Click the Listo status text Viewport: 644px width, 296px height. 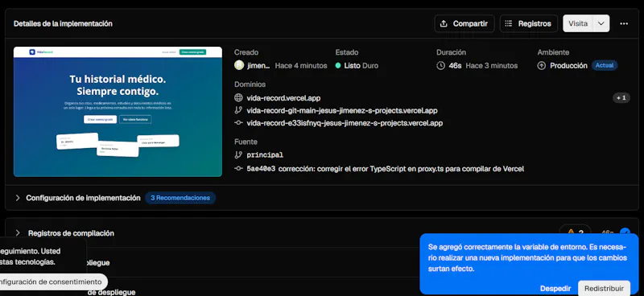click(352, 66)
